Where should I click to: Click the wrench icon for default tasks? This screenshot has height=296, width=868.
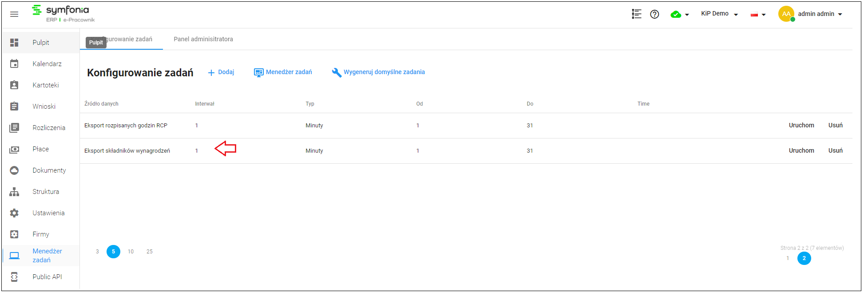click(337, 72)
